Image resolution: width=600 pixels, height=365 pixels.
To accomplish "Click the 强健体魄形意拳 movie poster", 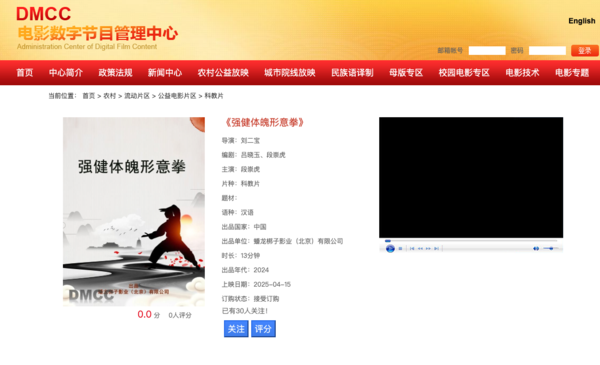I will coord(134,212).
